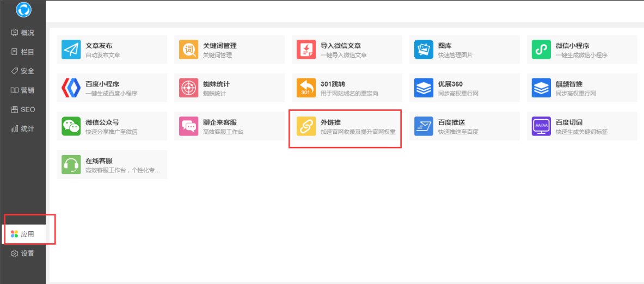Open the yellow 外链推 chain-link icon
The width and height of the screenshot is (644, 284).
point(306,126)
